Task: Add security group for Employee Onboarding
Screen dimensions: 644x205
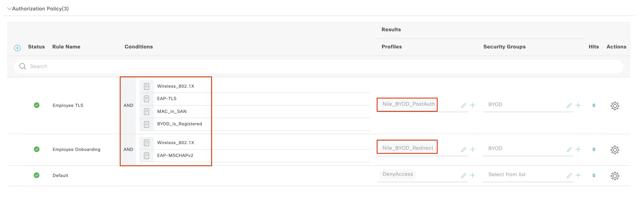Action: click(578, 149)
